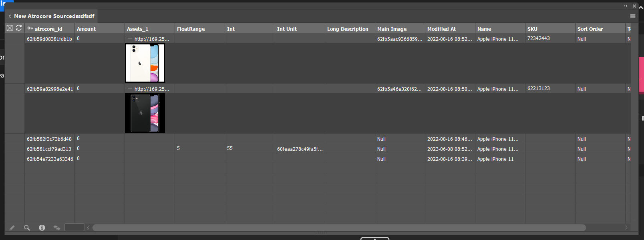The width and height of the screenshot is (644, 240).
Task: Close the panel with the X button
Action: [634, 6]
